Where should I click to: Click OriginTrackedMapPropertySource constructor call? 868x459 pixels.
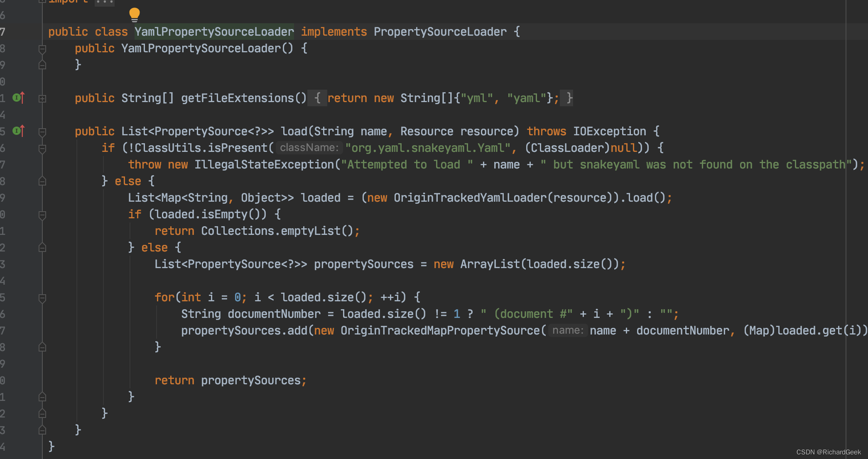pyautogui.click(x=440, y=331)
